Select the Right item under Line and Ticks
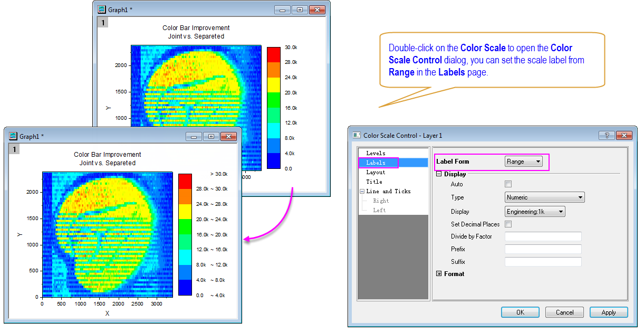644x332 pixels. (x=381, y=201)
